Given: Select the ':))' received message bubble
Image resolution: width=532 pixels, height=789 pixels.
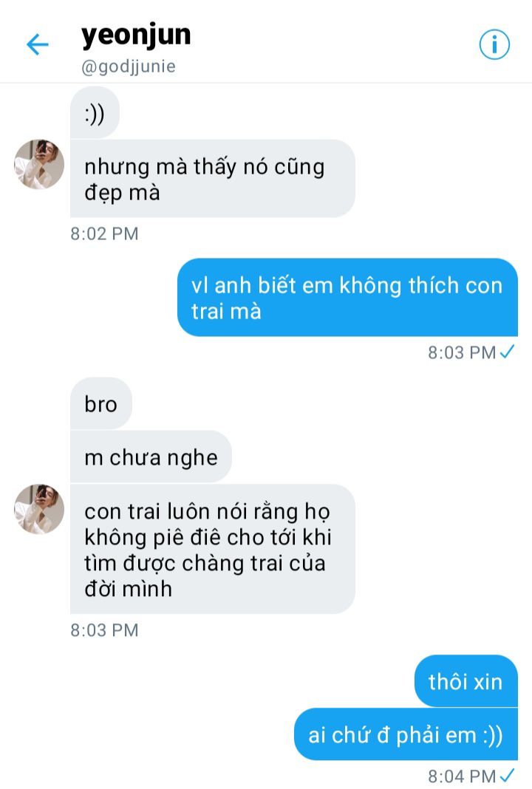Looking at the screenshot, I should pos(95,113).
